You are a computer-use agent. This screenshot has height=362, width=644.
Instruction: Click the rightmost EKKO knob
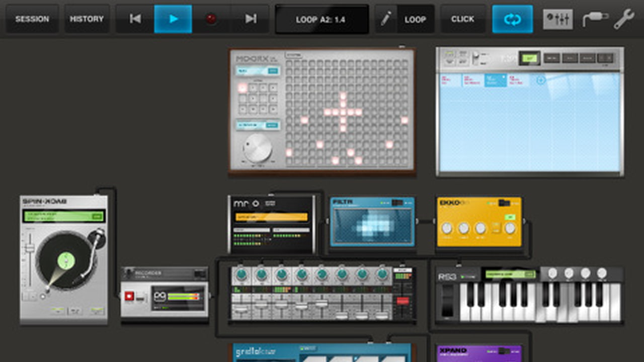coord(510,228)
